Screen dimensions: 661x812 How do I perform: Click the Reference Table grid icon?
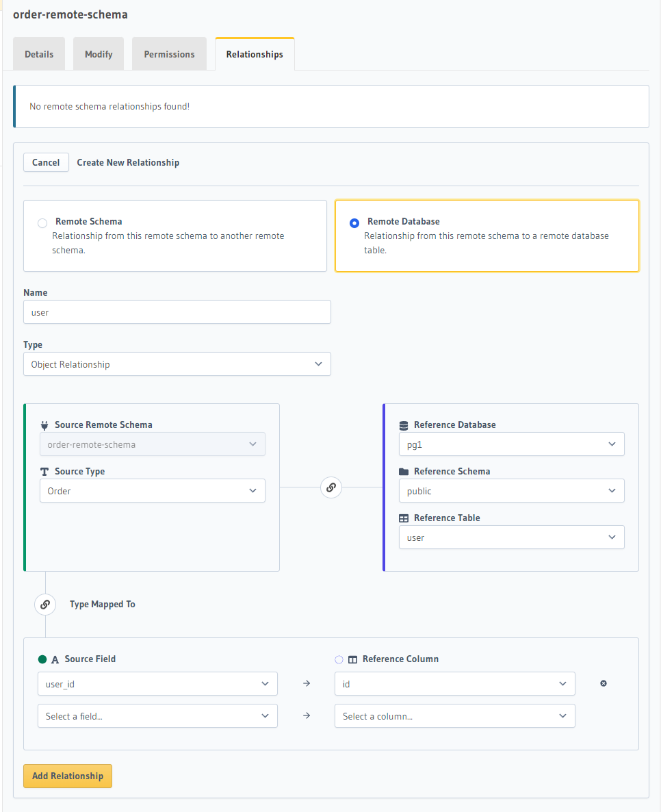pos(404,518)
